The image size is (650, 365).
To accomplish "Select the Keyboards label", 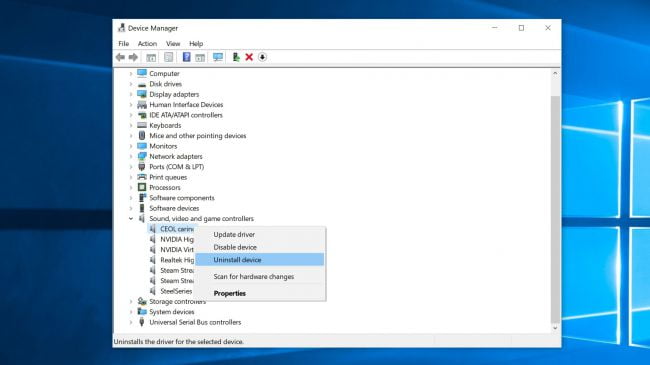I will pyautogui.click(x=165, y=125).
